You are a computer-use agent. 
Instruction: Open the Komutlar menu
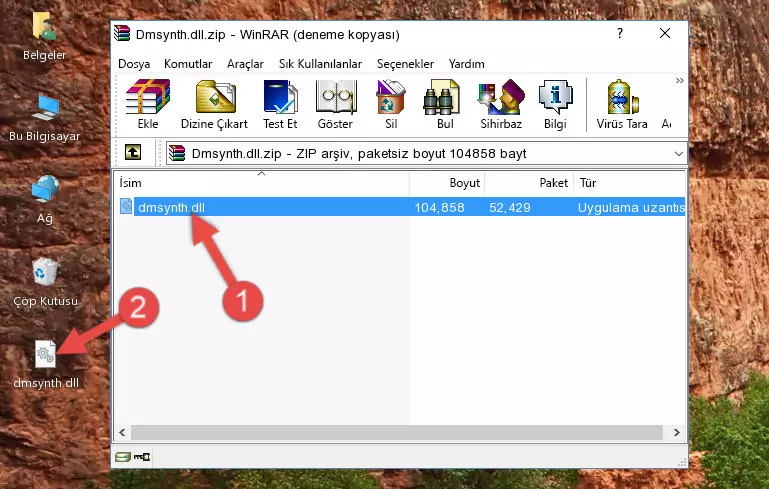pyautogui.click(x=188, y=64)
